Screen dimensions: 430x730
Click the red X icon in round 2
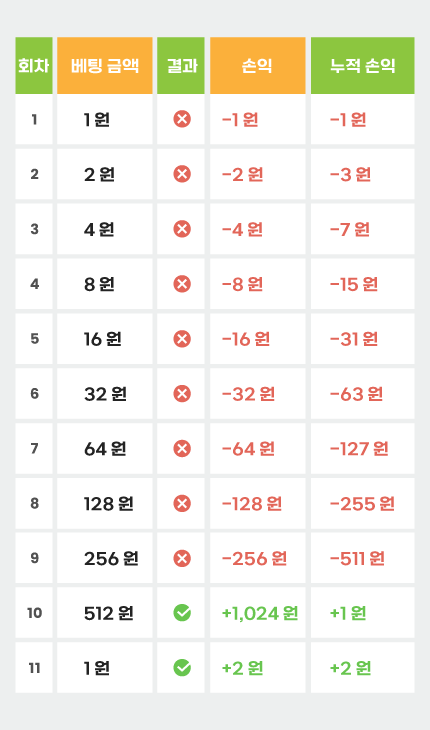(182, 174)
